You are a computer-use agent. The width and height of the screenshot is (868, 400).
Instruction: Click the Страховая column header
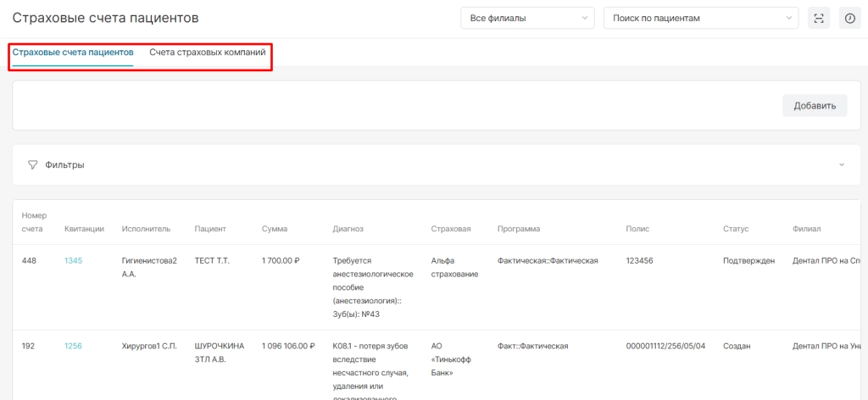click(x=450, y=229)
